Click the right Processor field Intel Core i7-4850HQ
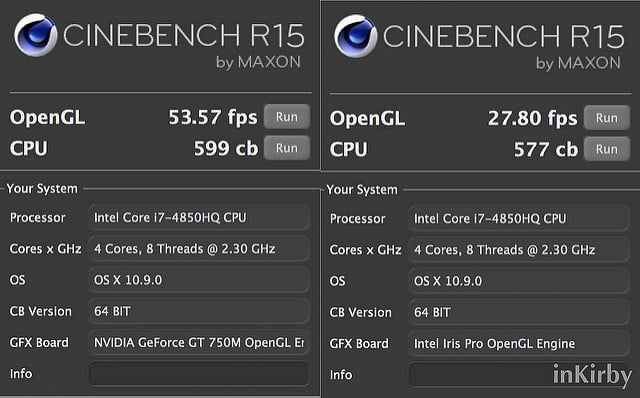The width and height of the screenshot is (640, 398). coord(519,218)
